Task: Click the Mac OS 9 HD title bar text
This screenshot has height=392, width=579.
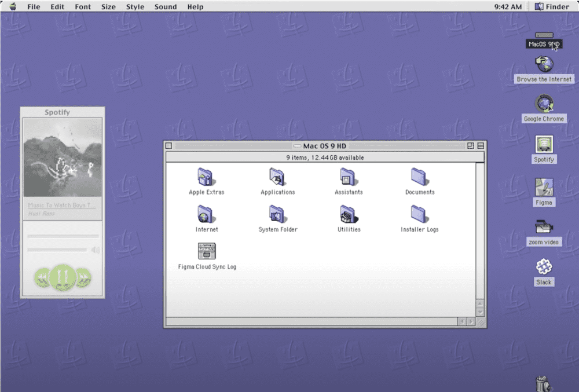Action: (325, 146)
